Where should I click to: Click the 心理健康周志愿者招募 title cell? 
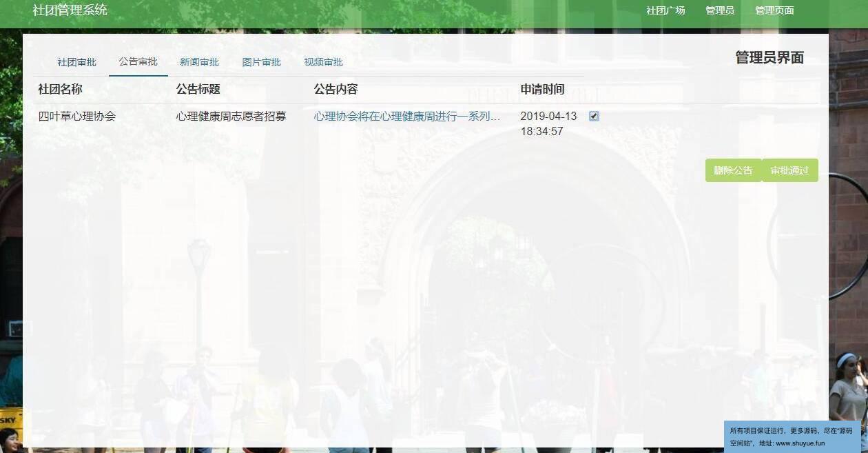(x=231, y=117)
